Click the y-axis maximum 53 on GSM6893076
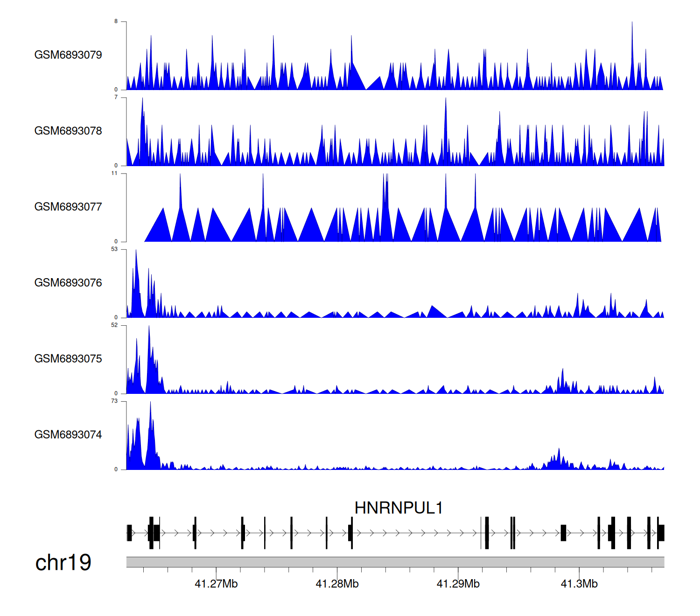 (115, 249)
